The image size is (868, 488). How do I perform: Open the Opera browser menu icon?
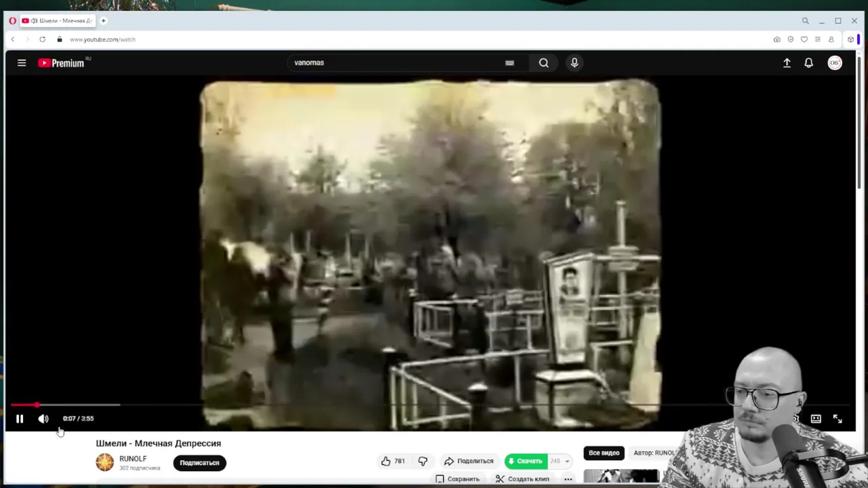12,21
